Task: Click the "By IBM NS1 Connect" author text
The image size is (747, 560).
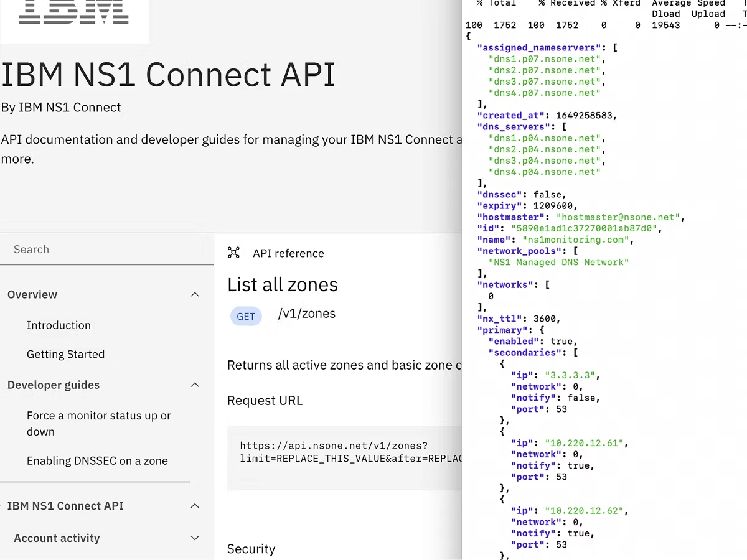Action: (60, 107)
